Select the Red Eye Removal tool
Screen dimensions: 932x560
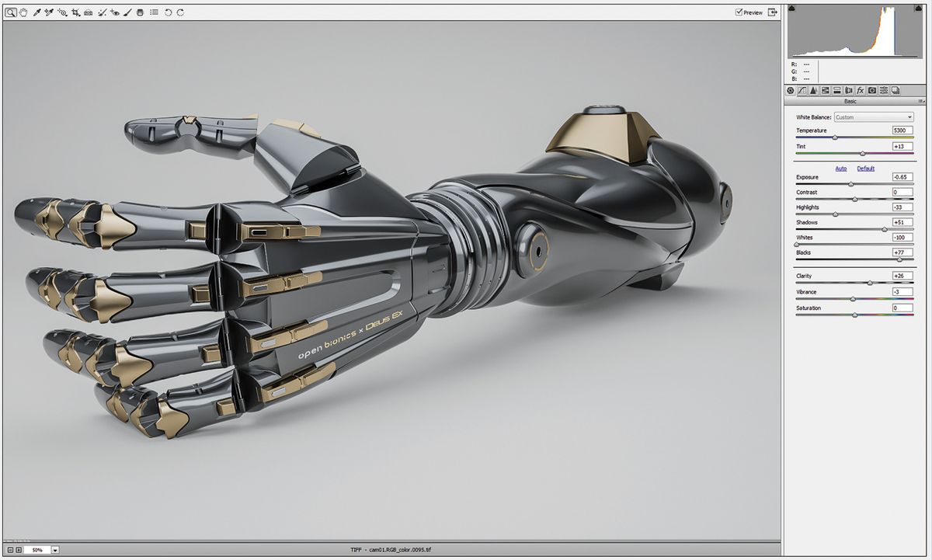(x=116, y=12)
